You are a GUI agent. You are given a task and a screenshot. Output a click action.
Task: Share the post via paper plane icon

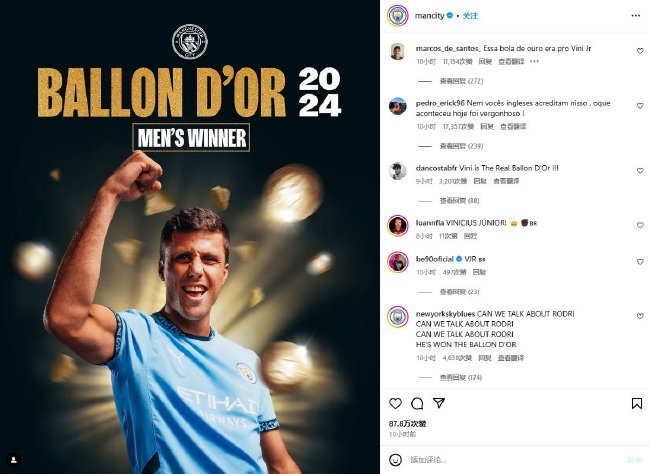[439, 403]
